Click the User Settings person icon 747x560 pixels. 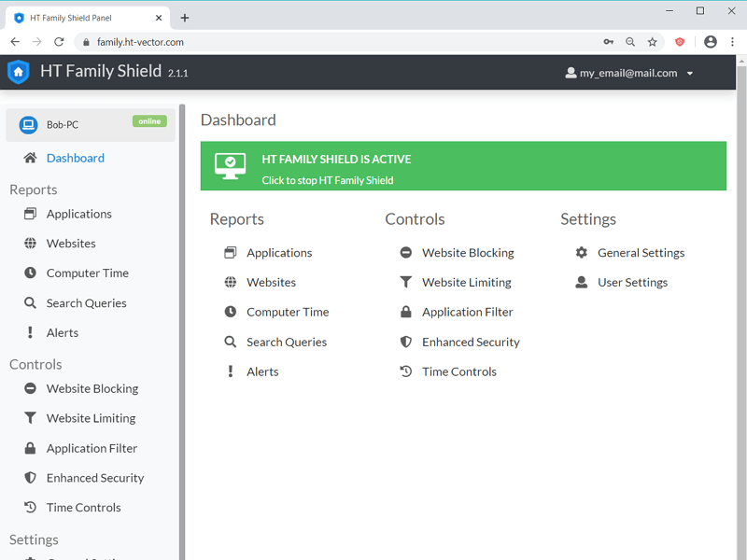coord(581,282)
